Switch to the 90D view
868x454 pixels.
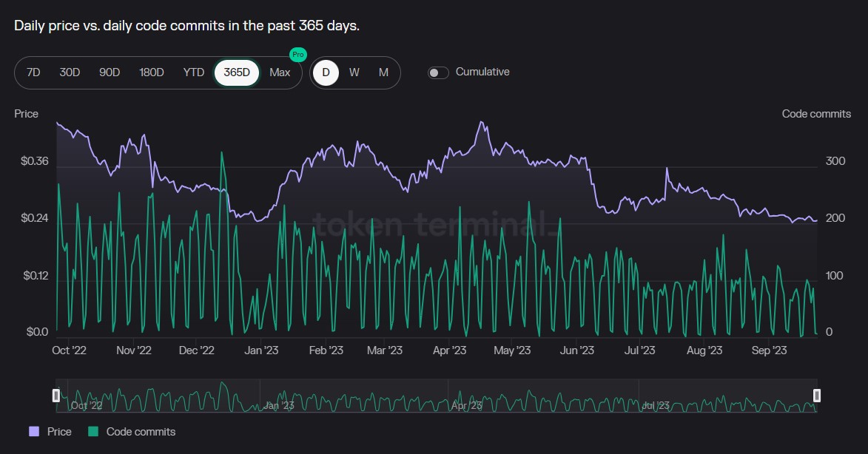(x=109, y=72)
